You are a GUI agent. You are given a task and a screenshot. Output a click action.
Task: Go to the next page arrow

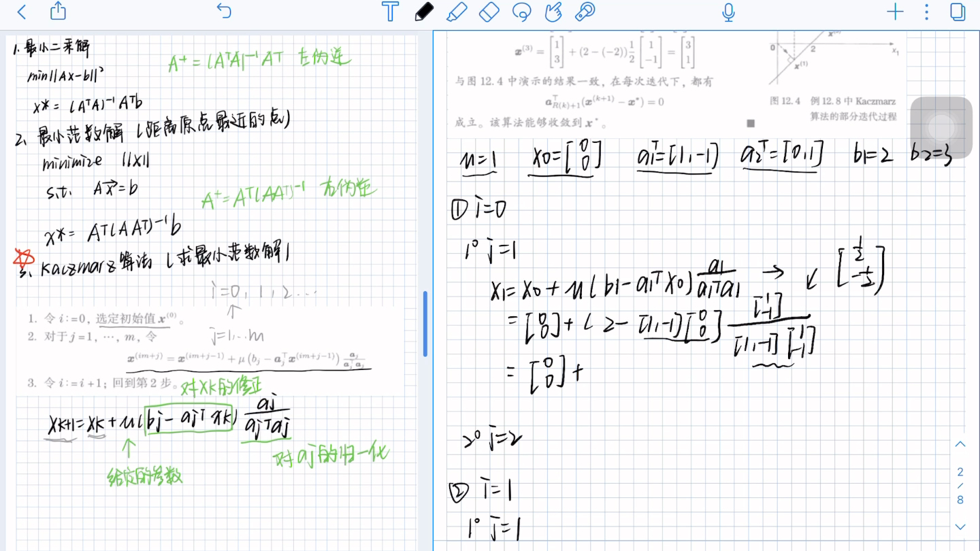pyautogui.click(x=960, y=527)
